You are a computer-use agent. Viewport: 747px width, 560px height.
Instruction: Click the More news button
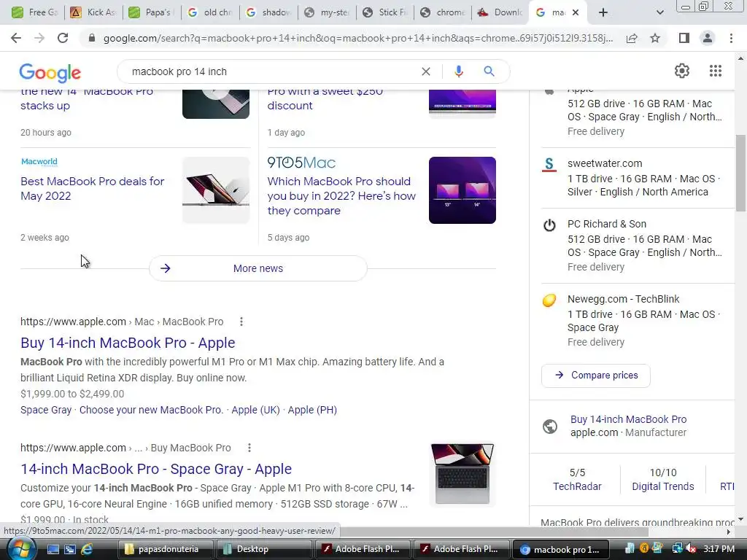(x=258, y=268)
